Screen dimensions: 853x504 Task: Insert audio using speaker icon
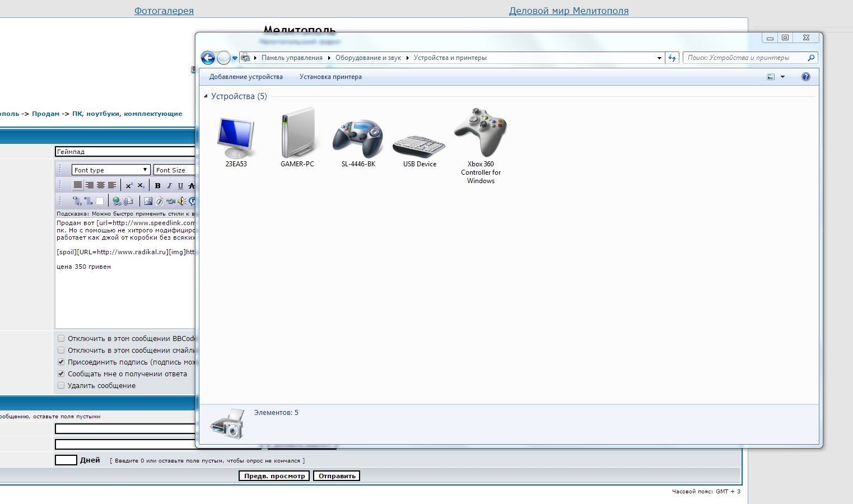(181, 200)
